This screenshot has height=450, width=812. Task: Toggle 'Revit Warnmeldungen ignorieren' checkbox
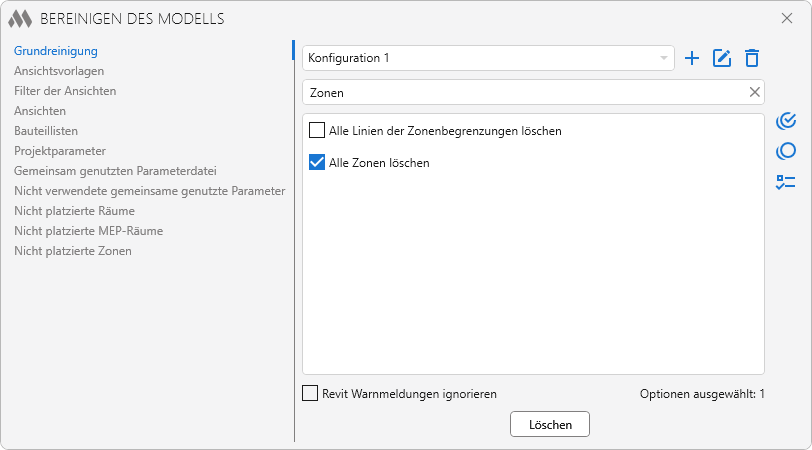tap(310, 394)
